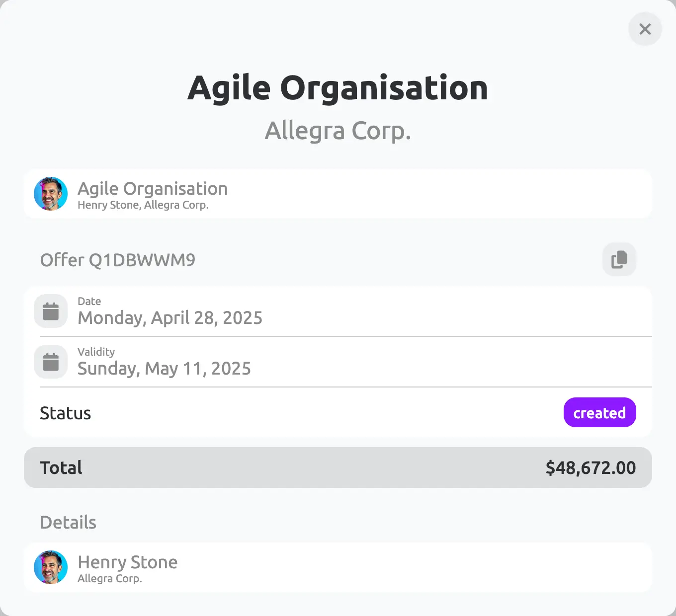
Task: Select the Monday, April 28, 2025 date field
Action: (338, 311)
